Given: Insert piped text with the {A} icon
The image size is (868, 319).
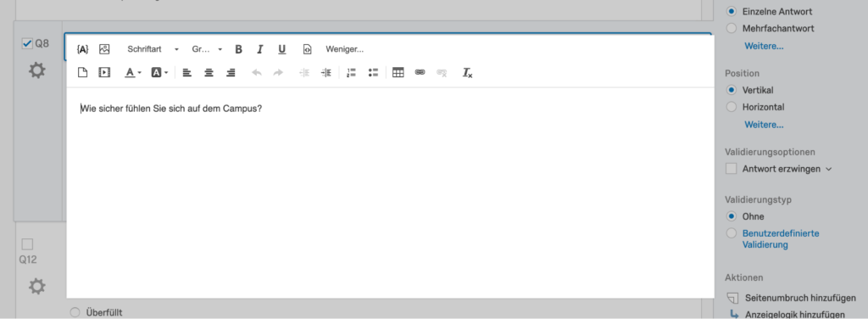Looking at the screenshot, I should click(82, 49).
